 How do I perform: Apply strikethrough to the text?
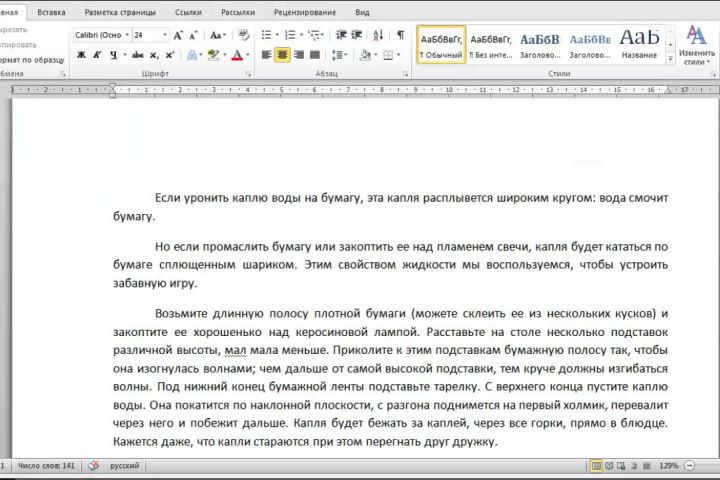coord(137,55)
